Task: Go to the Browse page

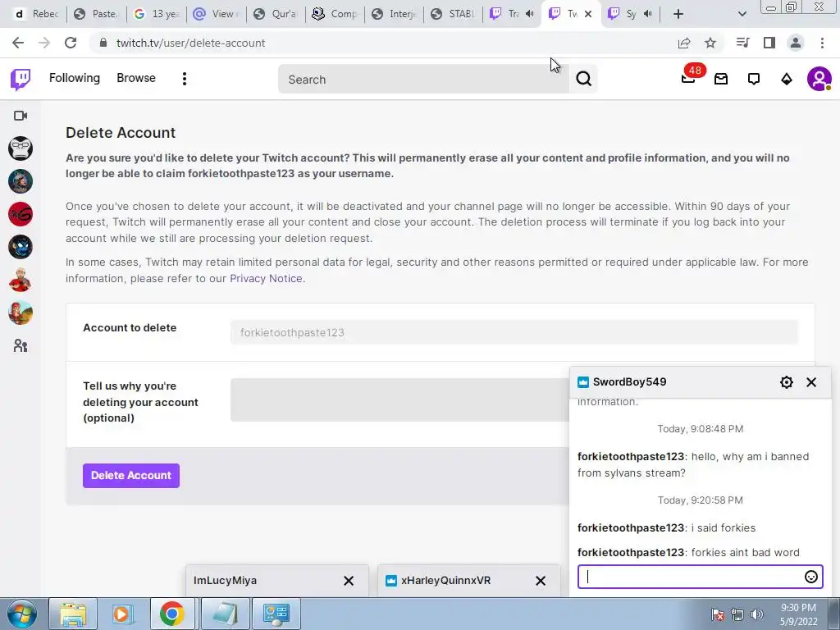Action: (x=136, y=78)
